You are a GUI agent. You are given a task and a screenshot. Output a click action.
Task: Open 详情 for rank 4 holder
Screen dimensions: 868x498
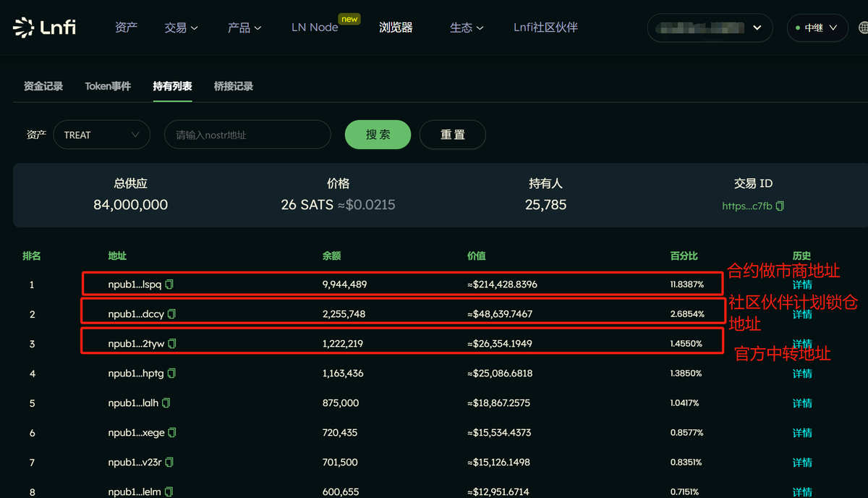click(802, 373)
